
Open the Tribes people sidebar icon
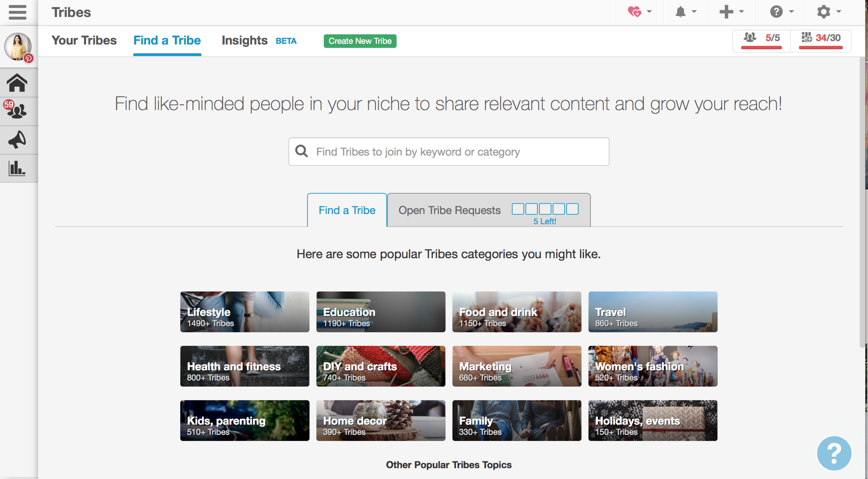point(17,111)
